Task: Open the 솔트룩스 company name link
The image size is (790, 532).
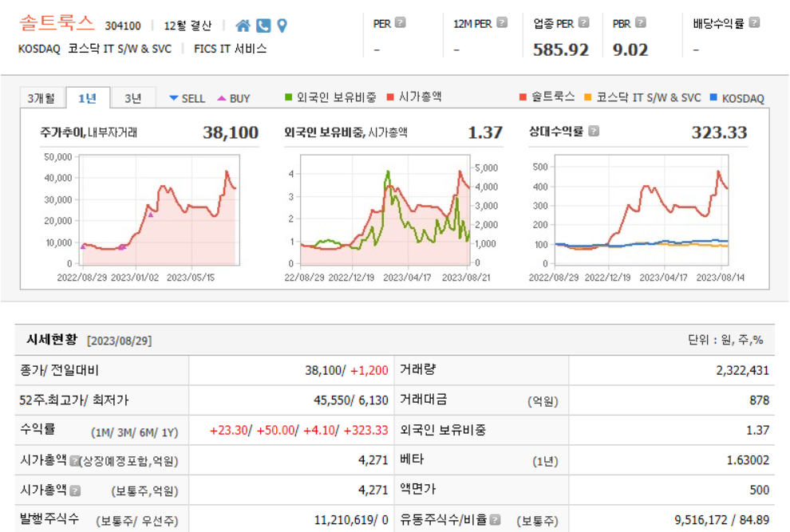Action: tap(54, 22)
